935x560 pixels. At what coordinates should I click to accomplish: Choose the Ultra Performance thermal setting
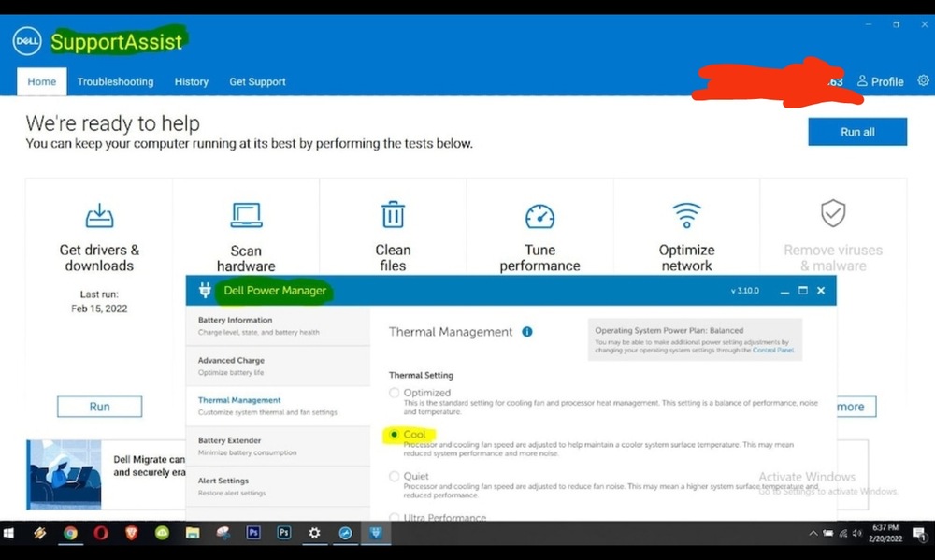point(395,517)
